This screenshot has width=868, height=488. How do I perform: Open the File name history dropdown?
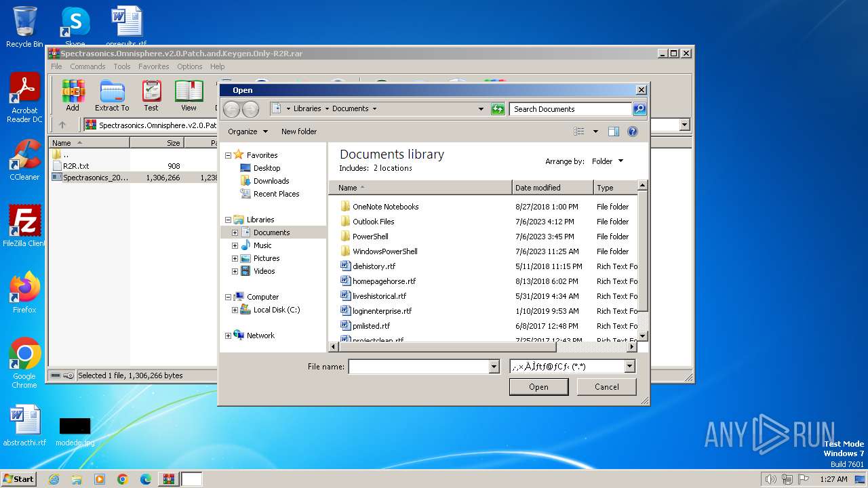click(x=494, y=367)
